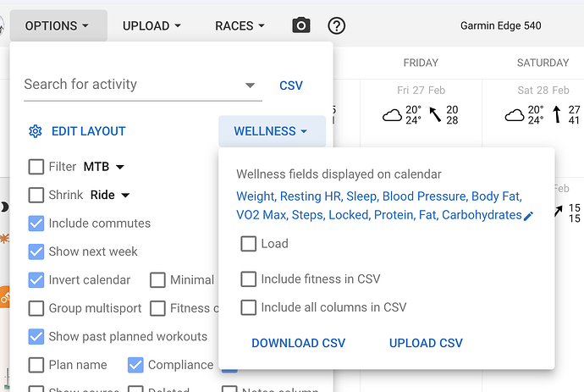This screenshot has width=584, height=392.
Task: Click Saturday's cloudy weather icon
Action: 514,115
